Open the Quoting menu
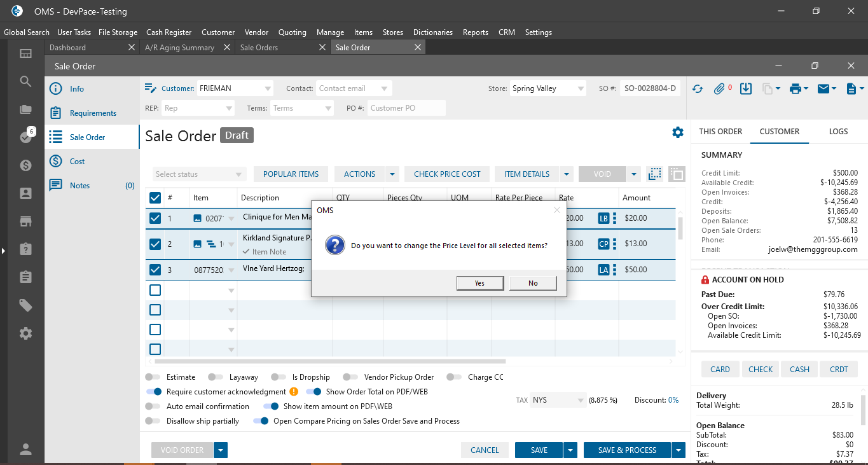 293,32
